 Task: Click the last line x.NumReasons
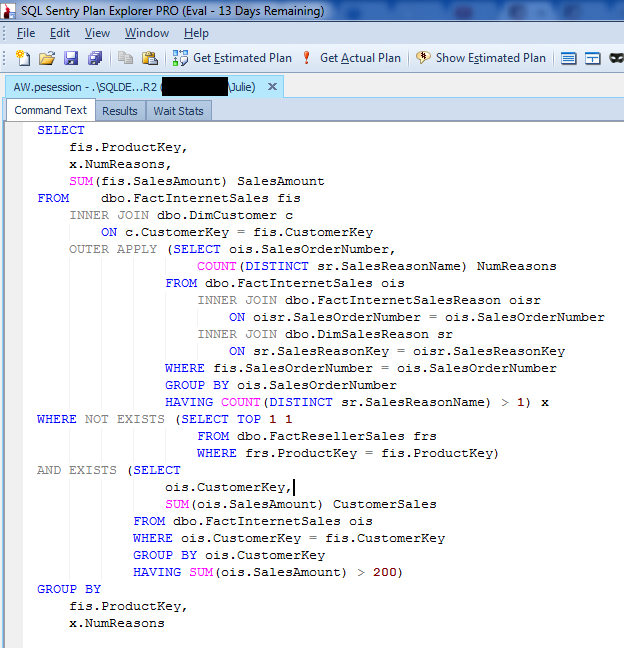pyautogui.click(x=117, y=623)
